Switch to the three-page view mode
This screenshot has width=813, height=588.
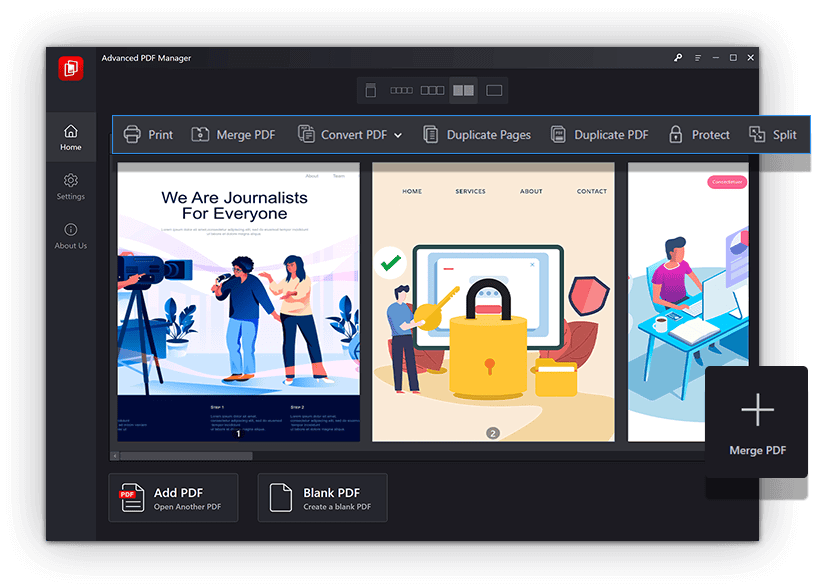tap(432, 90)
